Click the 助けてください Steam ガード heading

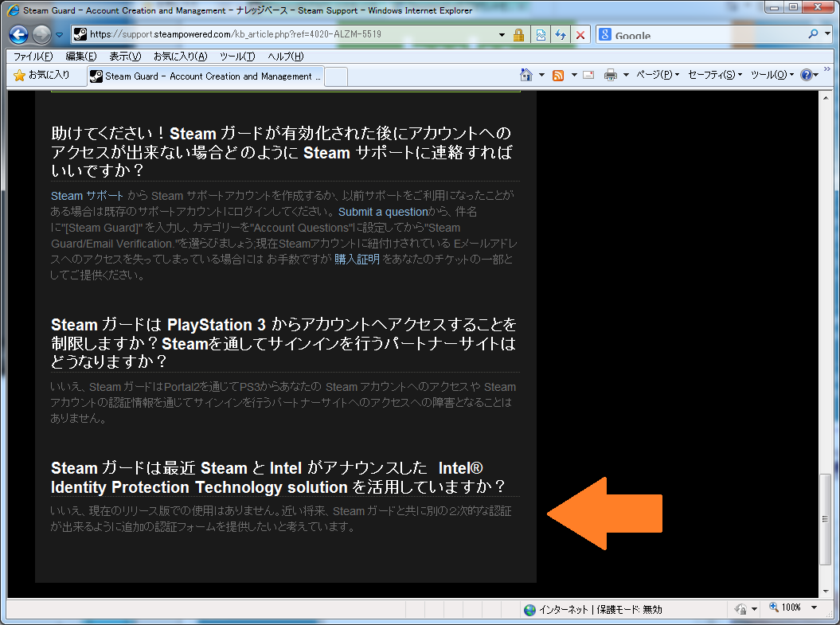pyautogui.click(x=281, y=152)
